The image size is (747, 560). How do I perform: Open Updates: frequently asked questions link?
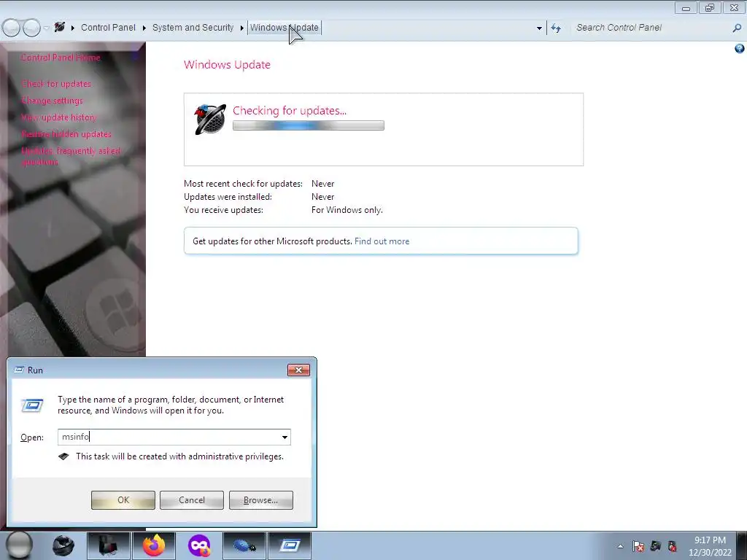[71, 156]
